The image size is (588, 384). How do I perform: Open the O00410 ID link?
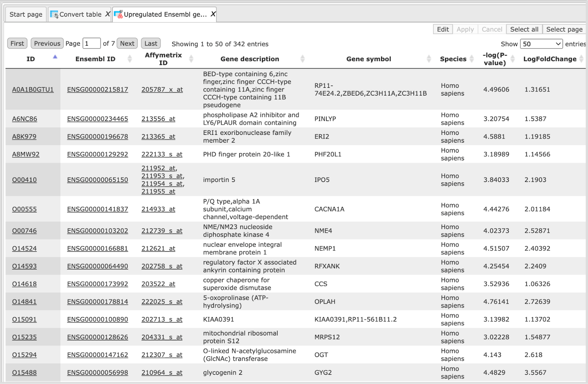pyautogui.click(x=24, y=180)
